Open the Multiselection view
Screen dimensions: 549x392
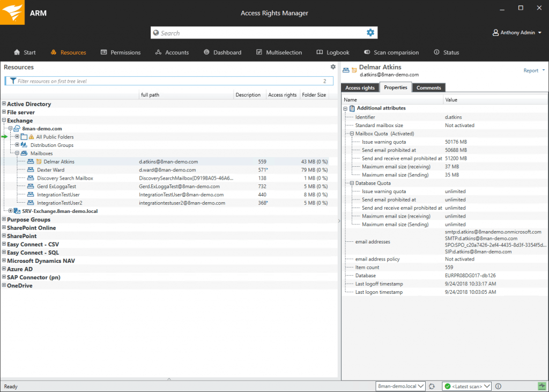click(279, 52)
